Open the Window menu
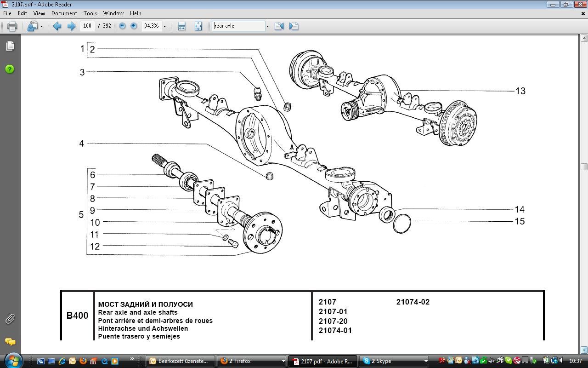This screenshot has width=588, height=368. [113, 13]
